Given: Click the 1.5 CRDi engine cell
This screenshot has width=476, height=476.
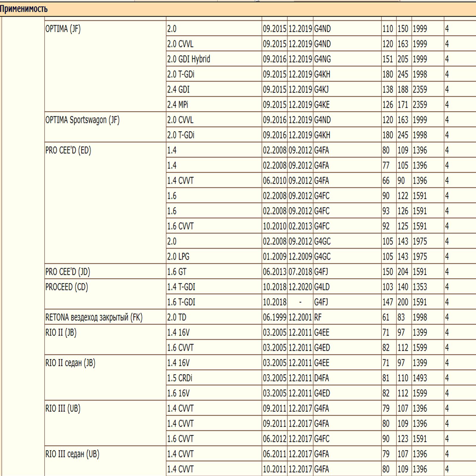Looking at the screenshot, I should click(x=180, y=378).
